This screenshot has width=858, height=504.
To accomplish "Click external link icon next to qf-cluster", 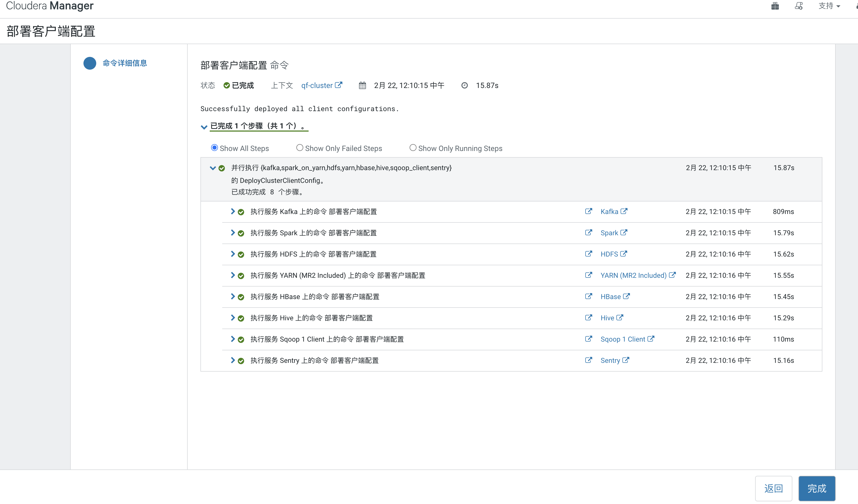I will [338, 85].
